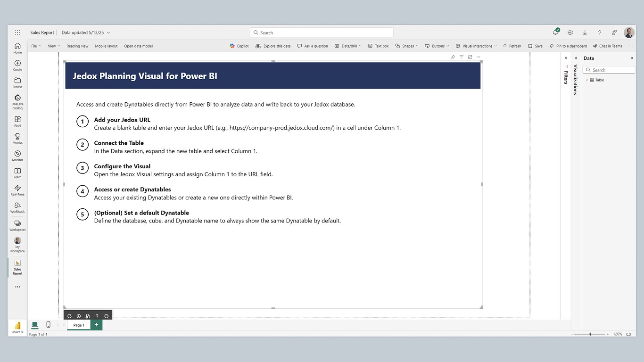The height and width of the screenshot is (362, 644).
Task: Expand Data updated 5/13/25 dropdown
Action: click(86, 33)
